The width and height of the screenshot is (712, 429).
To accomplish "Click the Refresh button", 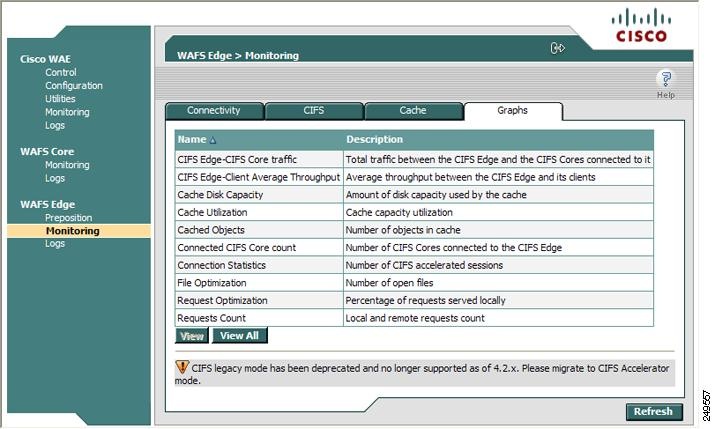I will point(653,411).
